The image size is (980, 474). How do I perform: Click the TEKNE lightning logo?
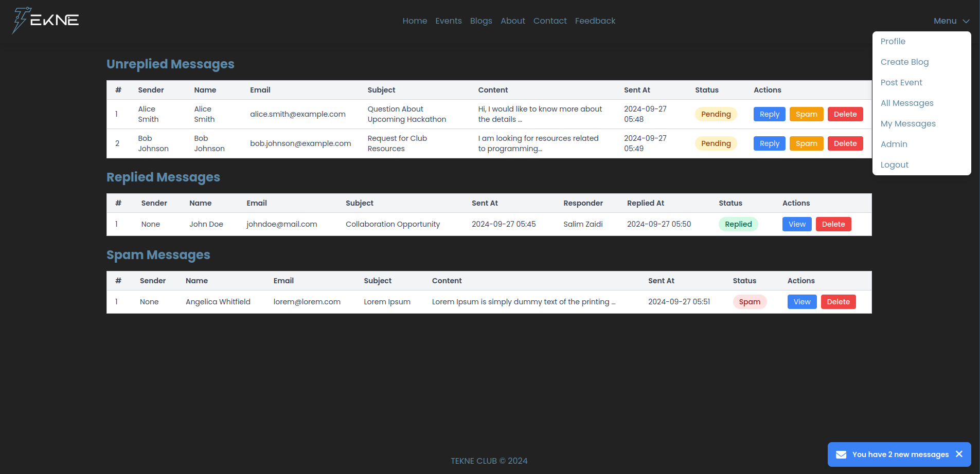point(45,21)
